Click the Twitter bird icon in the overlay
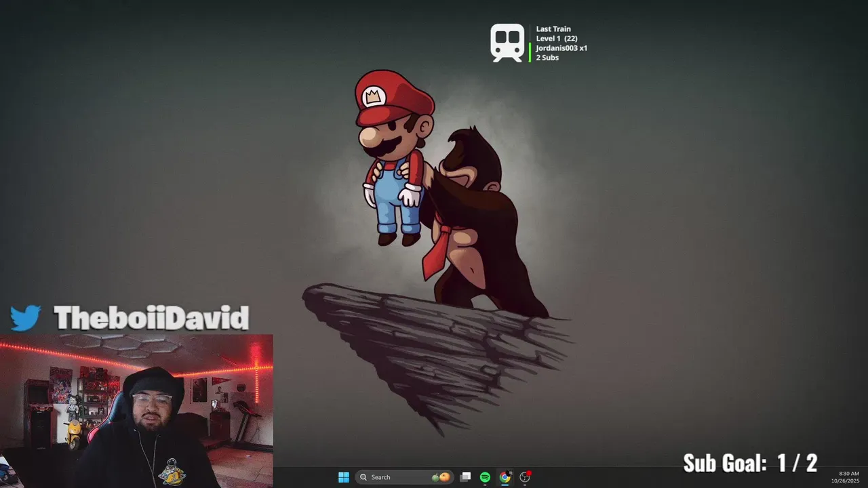Screen dimensions: 868x488 pos(26,318)
